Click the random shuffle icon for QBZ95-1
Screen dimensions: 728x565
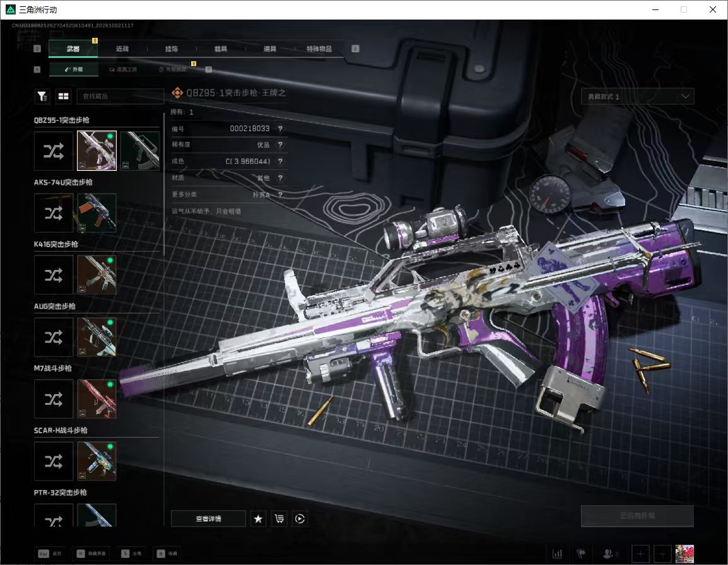(x=54, y=151)
